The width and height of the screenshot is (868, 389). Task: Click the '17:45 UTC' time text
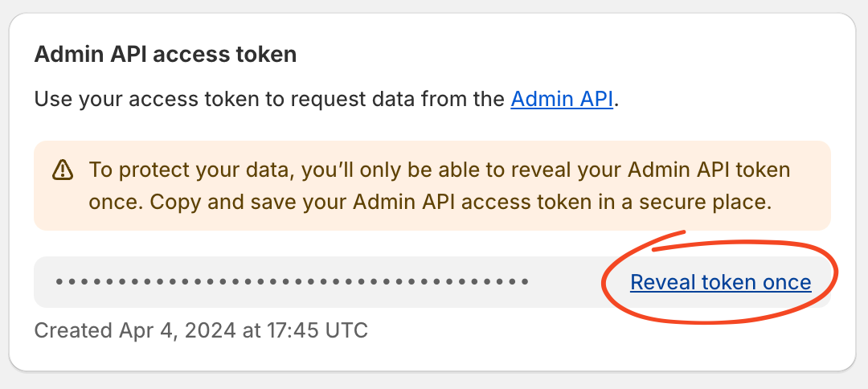317,331
